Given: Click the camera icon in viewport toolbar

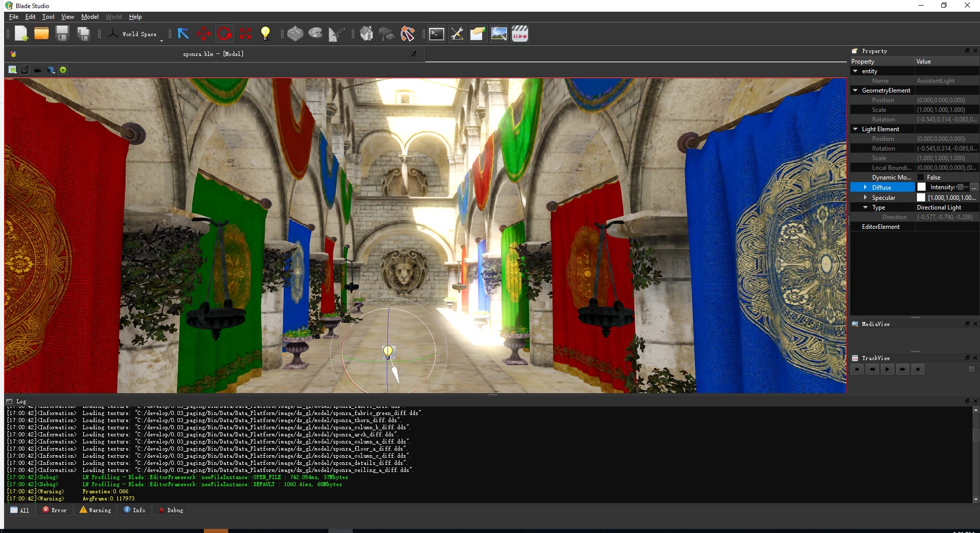Looking at the screenshot, I should click(38, 70).
